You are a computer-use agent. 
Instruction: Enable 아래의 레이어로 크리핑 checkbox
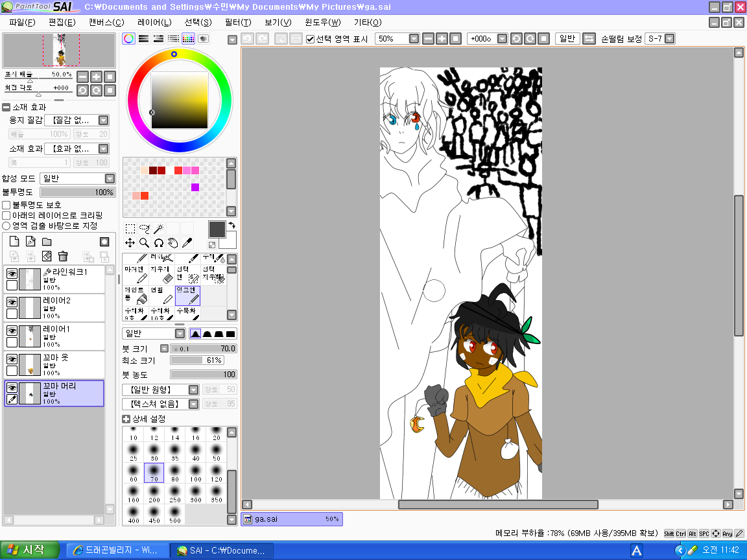click(6, 215)
